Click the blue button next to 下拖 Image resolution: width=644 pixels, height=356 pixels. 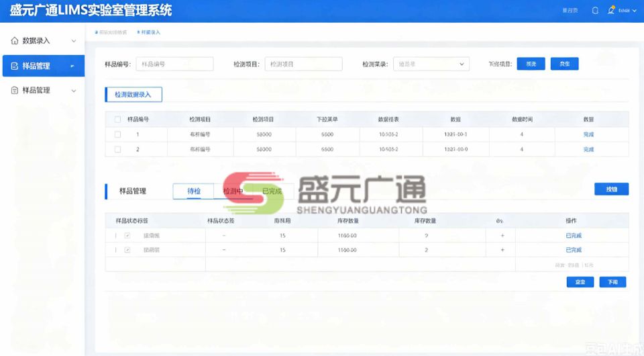tap(580, 282)
